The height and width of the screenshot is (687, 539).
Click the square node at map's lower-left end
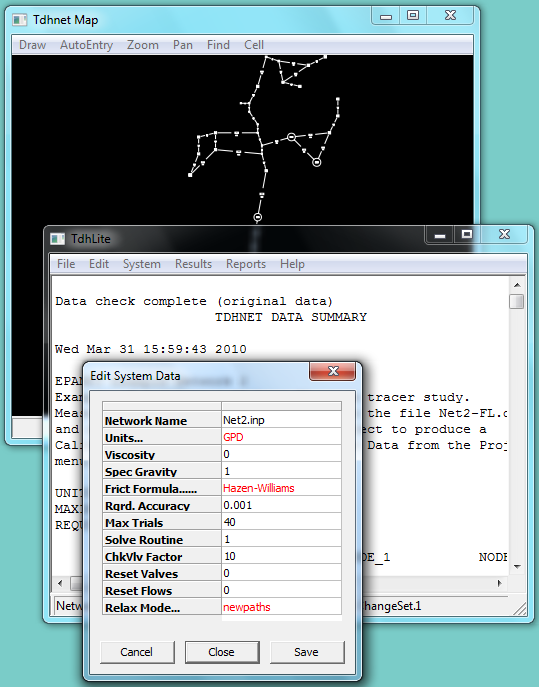tap(190, 175)
